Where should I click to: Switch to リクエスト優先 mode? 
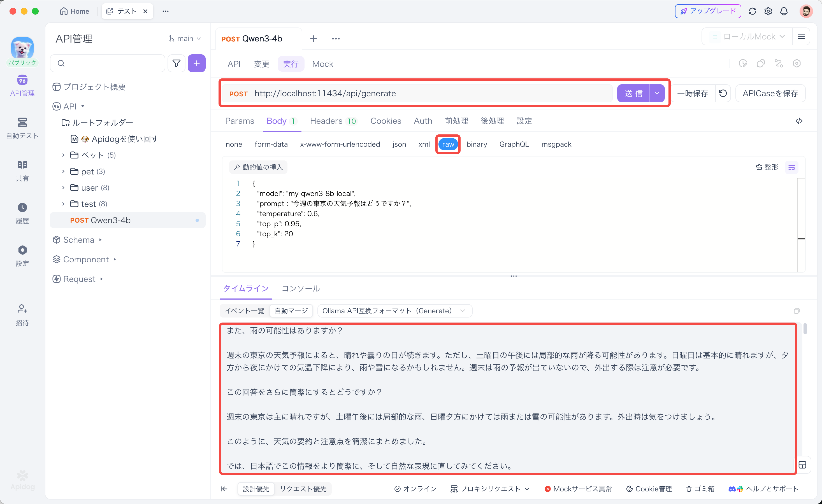(303, 489)
